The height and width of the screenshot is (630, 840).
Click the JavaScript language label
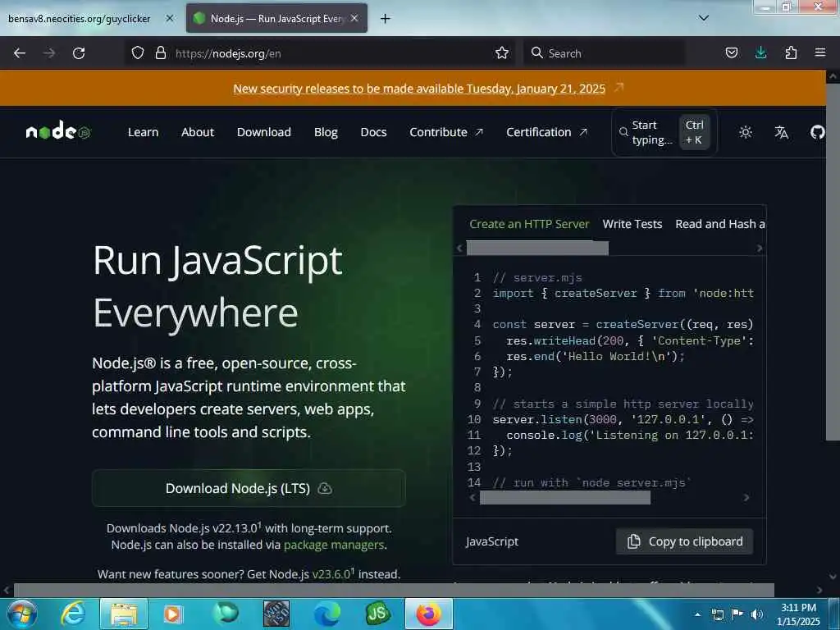click(492, 541)
